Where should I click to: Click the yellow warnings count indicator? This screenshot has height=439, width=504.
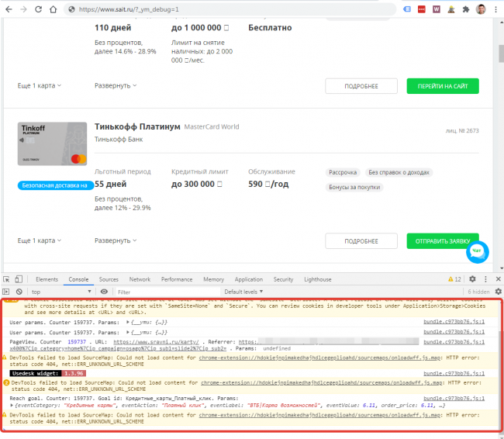(x=457, y=279)
